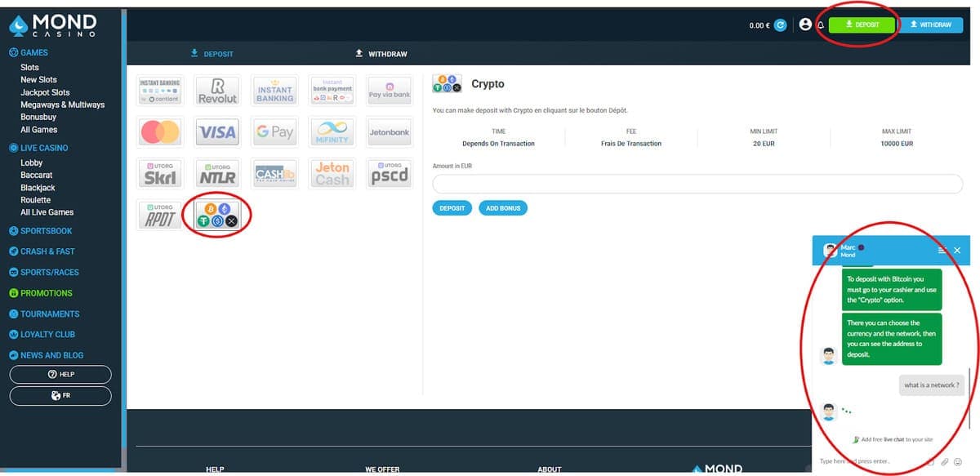Select Utorg NTLR payment tile
This screenshot has width=980, height=476.
click(217, 173)
